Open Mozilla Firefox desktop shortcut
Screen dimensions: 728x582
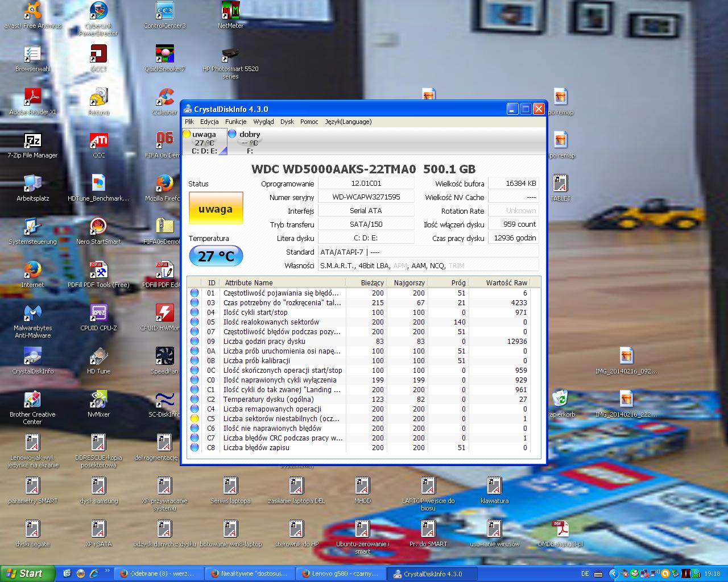point(164,188)
